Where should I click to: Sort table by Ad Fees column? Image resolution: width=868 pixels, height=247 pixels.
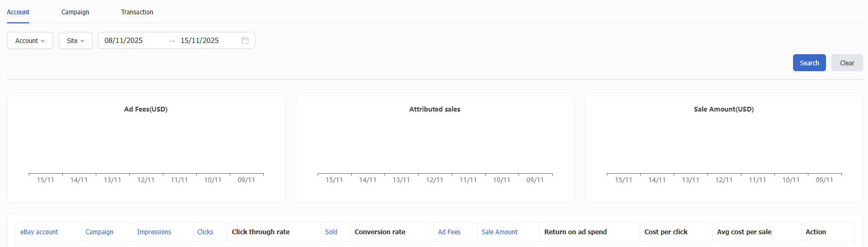click(x=449, y=232)
